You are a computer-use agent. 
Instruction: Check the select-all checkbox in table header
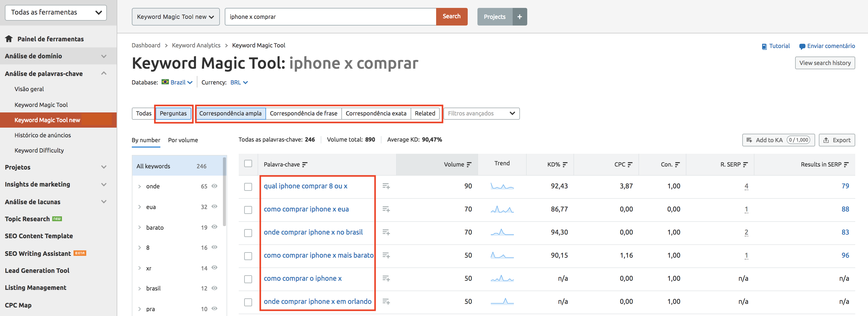click(248, 163)
